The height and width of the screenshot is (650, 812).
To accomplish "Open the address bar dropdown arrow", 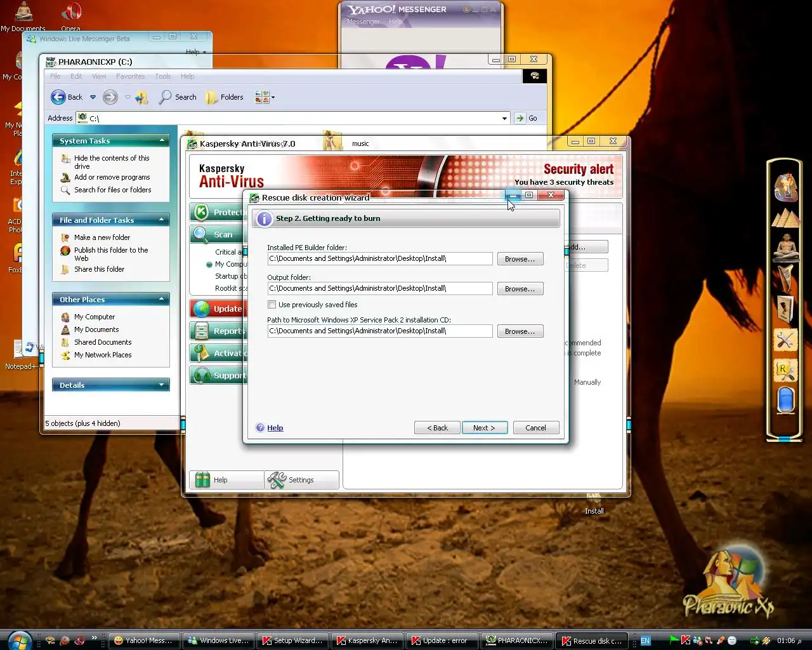I will point(504,118).
